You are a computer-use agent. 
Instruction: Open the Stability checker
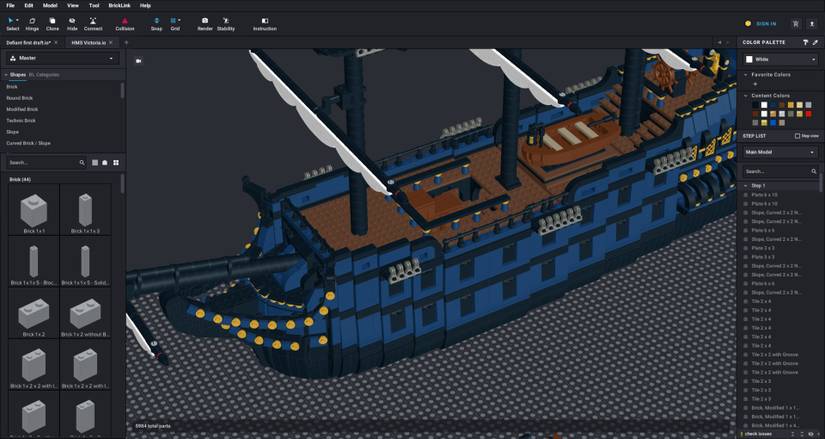(x=226, y=23)
